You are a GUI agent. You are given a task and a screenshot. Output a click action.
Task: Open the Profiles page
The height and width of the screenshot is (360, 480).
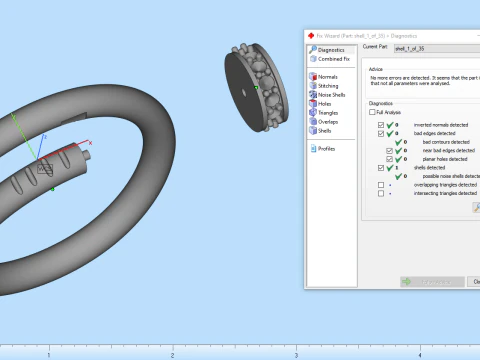(323, 149)
